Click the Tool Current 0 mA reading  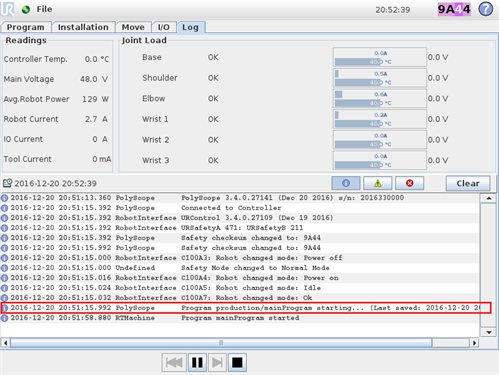point(57,159)
